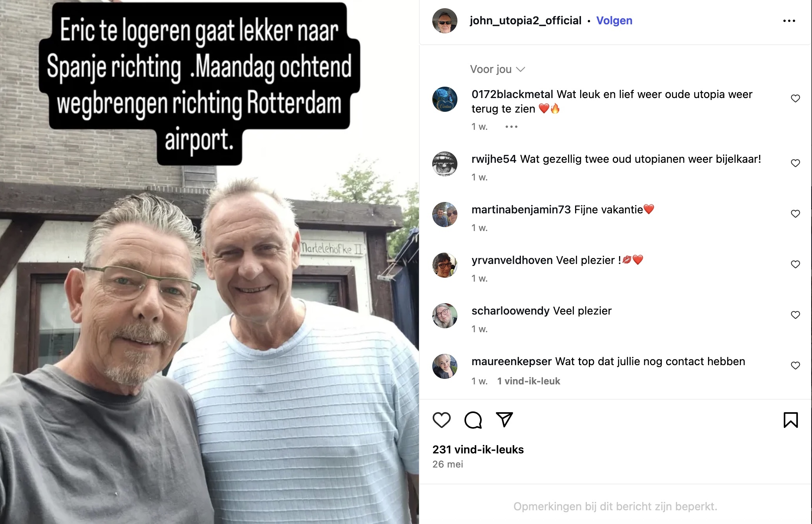The width and height of the screenshot is (812, 524).
Task: Save the post with the bookmark icon
Action: (790, 420)
